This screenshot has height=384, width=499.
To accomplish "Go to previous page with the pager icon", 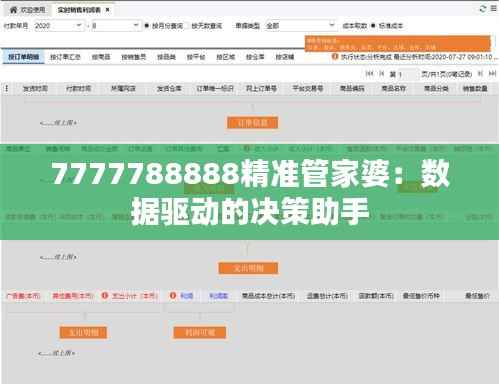I will 382,74.
